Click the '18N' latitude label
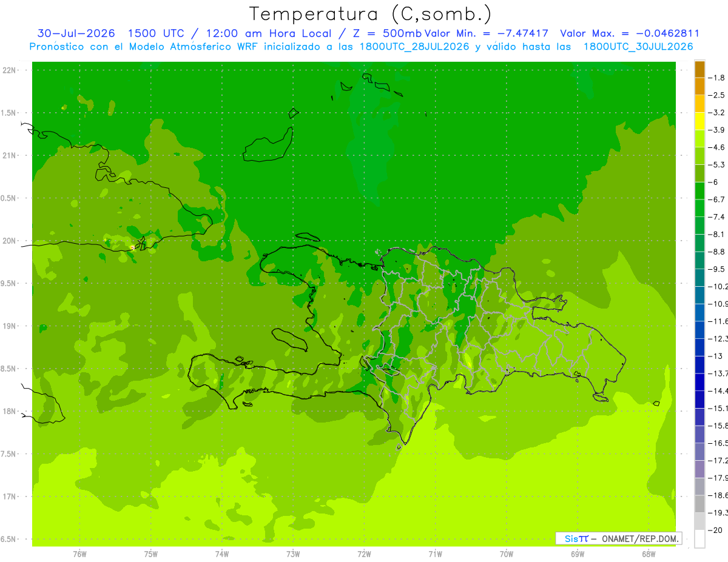728x562 pixels. tap(9, 411)
